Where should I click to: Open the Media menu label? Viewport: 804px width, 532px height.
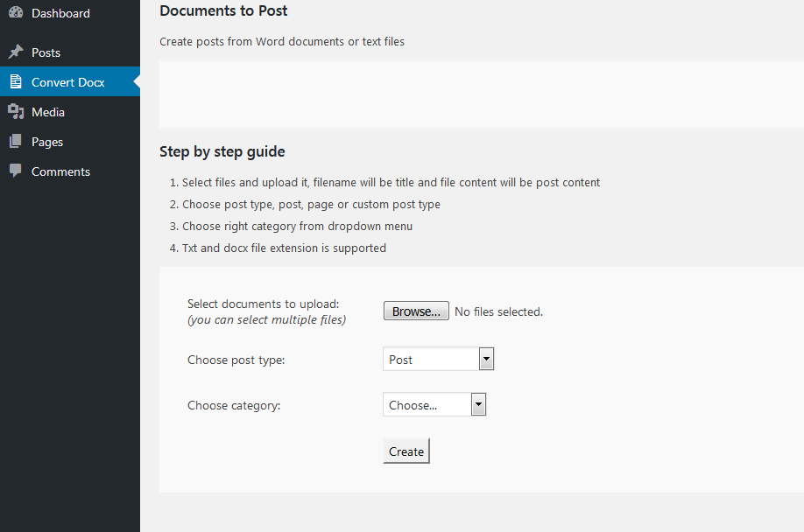pyautogui.click(x=48, y=112)
